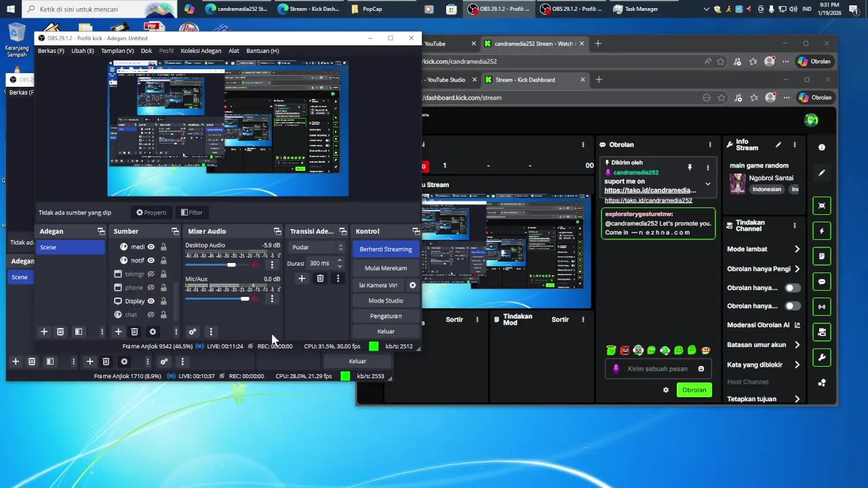
Task: Open Desktop Audio three-dot options
Action: (x=272, y=265)
